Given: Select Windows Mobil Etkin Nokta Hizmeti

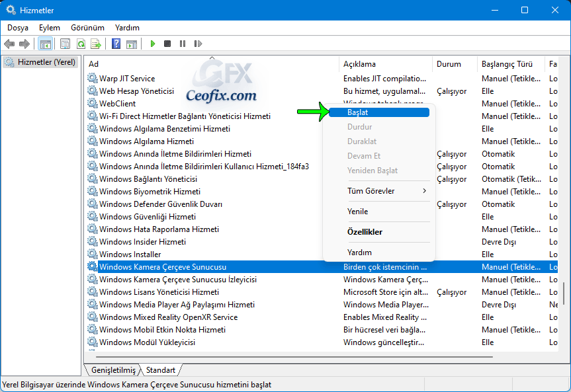Looking at the screenshot, I should tap(162, 330).
